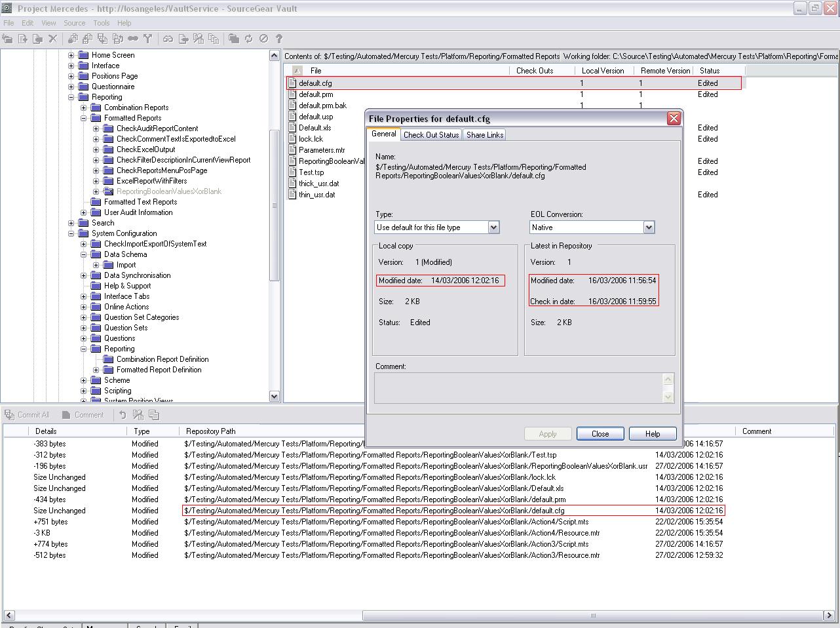Click the Share chain-link toolbar icon

tap(133, 39)
